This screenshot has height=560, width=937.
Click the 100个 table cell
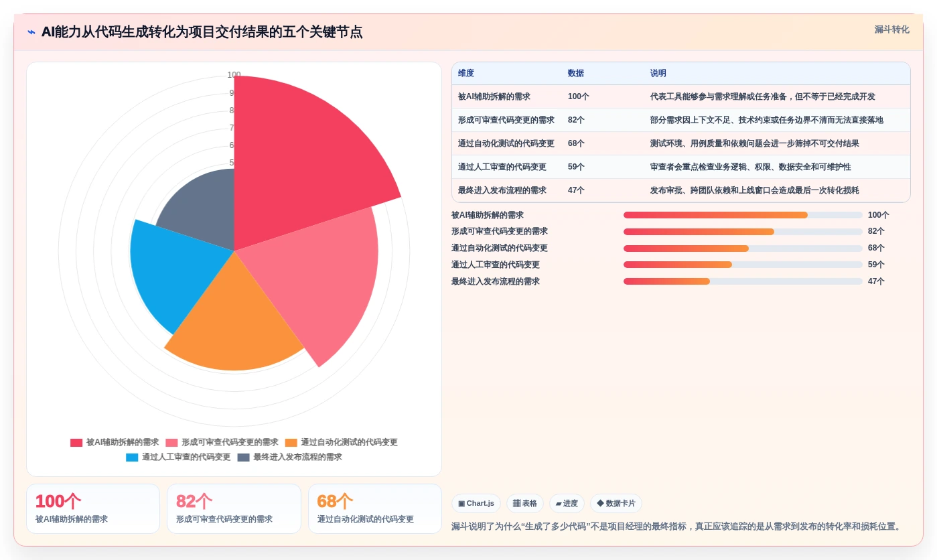pyautogui.click(x=579, y=96)
